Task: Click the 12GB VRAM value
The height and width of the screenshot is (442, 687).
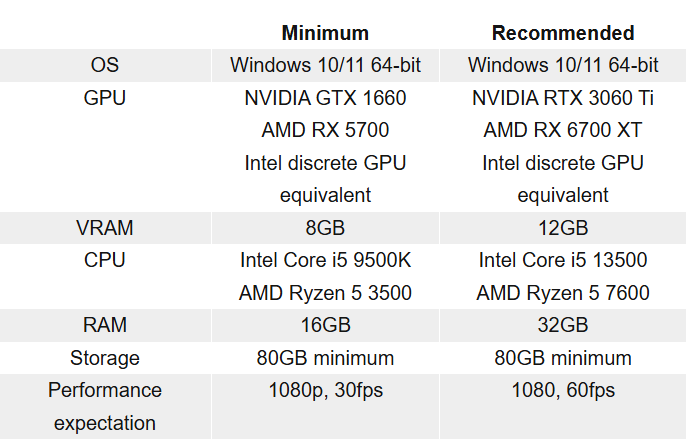Action: pos(563,228)
